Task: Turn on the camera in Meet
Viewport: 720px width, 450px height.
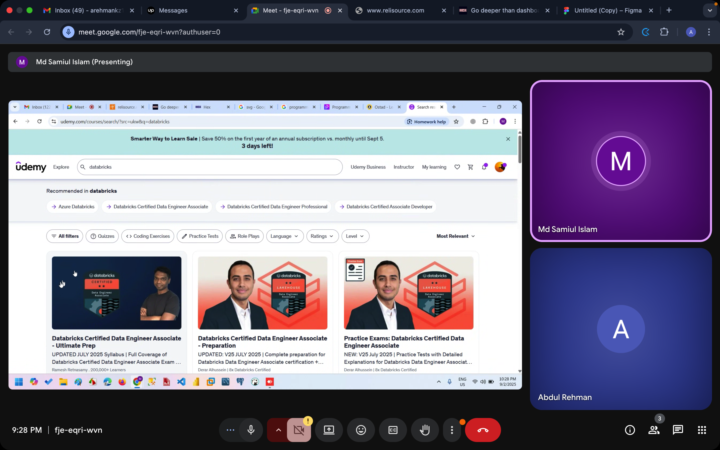Action: (299, 430)
